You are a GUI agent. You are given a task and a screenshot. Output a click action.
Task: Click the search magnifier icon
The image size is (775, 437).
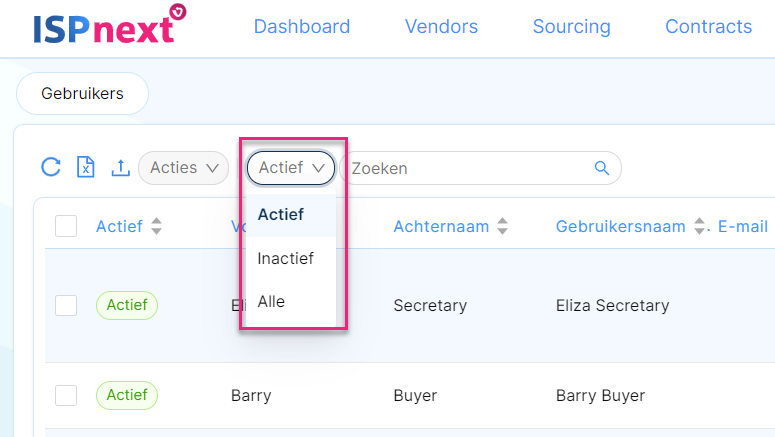point(602,168)
